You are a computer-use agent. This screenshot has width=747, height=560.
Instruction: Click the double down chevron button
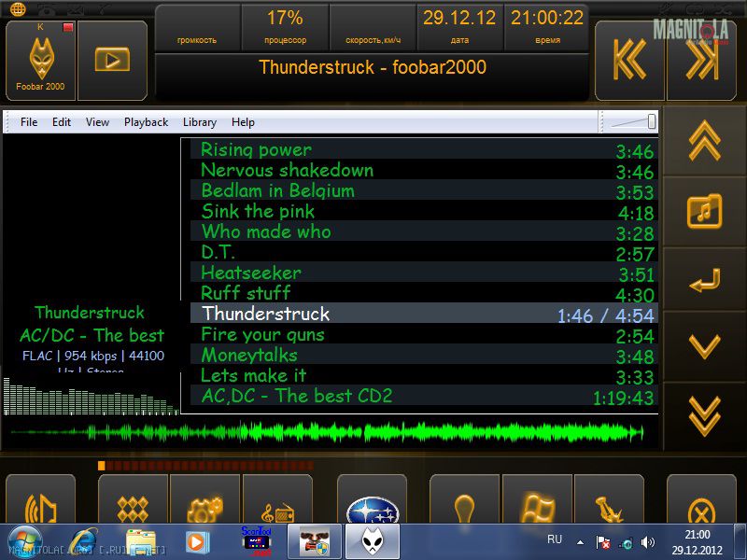click(705, 415)
